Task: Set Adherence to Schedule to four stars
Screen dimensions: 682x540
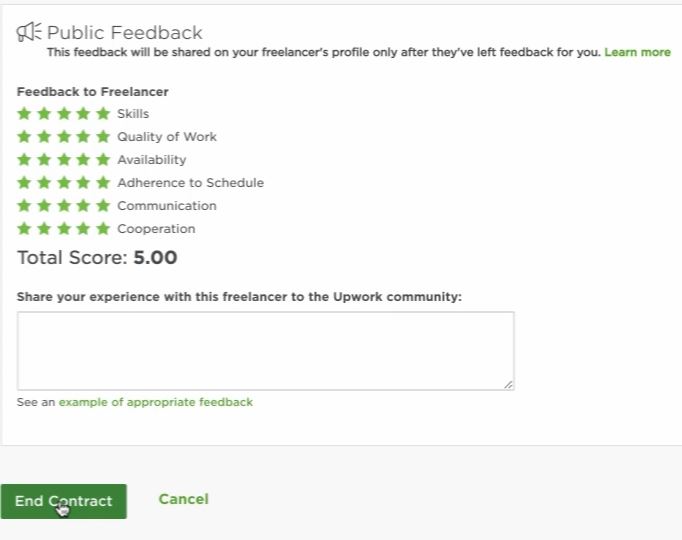Action: click(x=83, y=183)
